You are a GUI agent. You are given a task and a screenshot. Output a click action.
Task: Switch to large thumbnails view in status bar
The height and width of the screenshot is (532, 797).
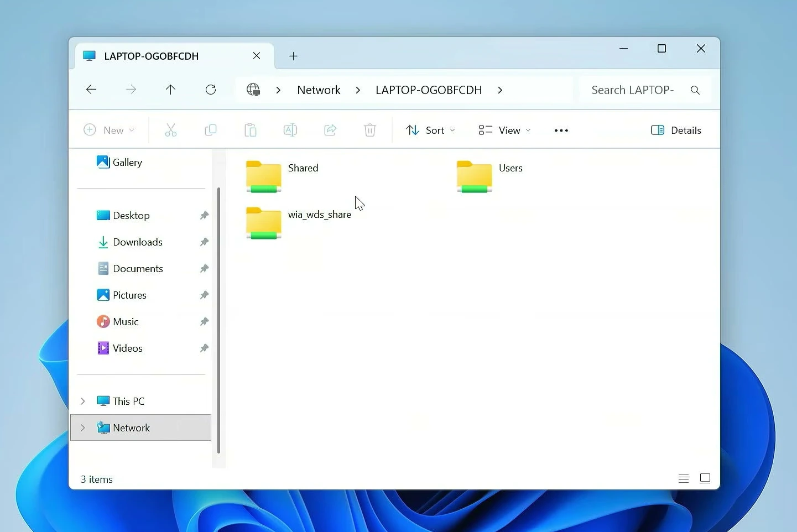coord(705,478)
